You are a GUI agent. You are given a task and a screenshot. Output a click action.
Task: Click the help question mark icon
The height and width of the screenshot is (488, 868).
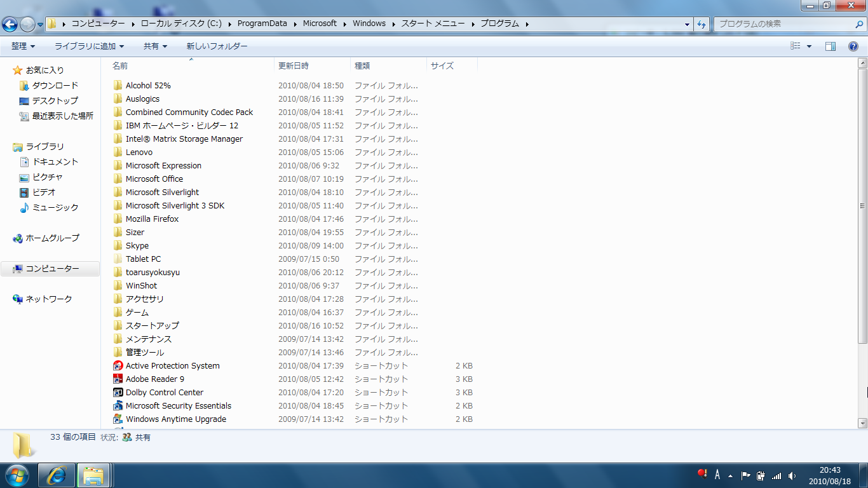(853, 46)
